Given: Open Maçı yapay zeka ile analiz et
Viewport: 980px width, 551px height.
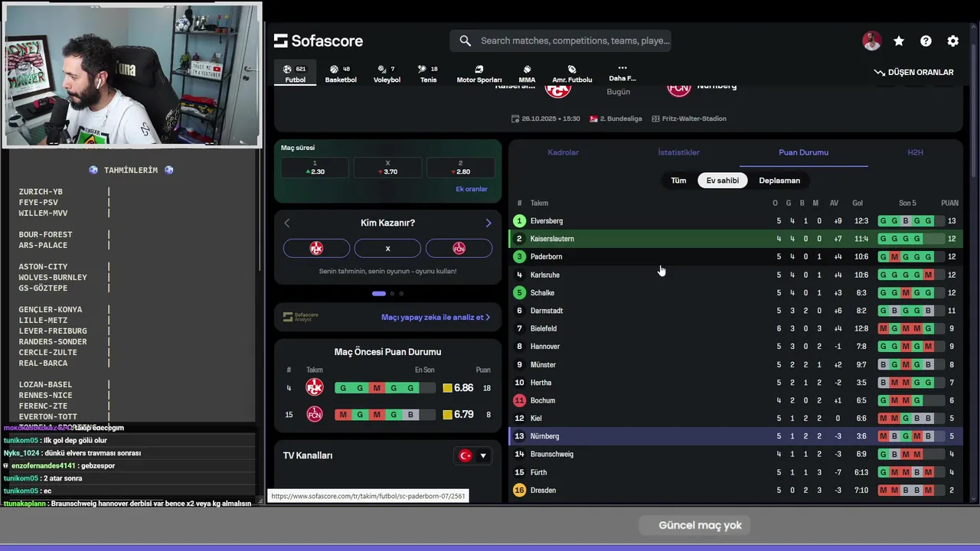Looking at the screenshot, I should tap(435, 317).
